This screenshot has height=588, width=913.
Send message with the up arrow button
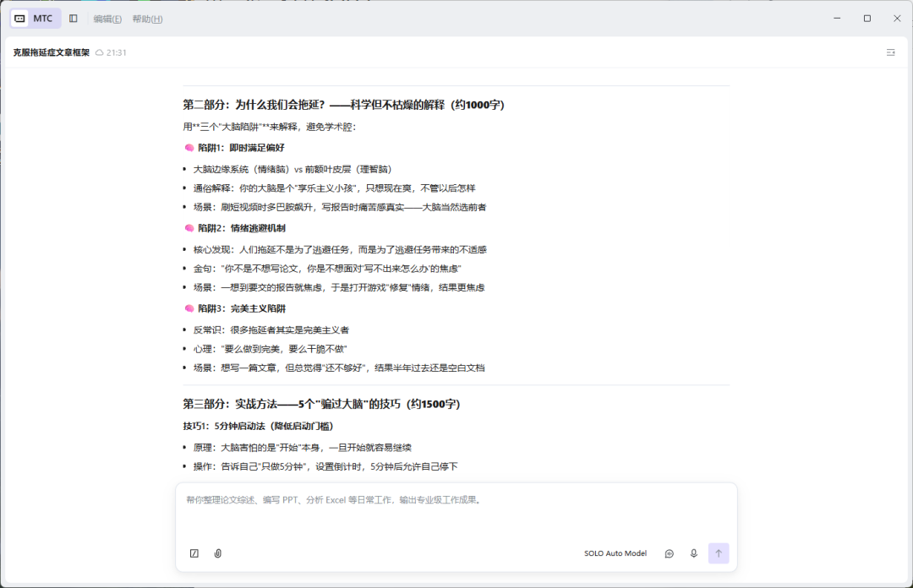pyautogui.click(x=719, y=553)
